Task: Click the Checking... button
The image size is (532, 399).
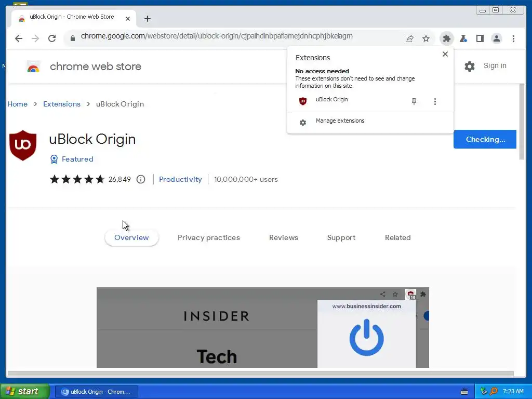Action: point(485,139)
